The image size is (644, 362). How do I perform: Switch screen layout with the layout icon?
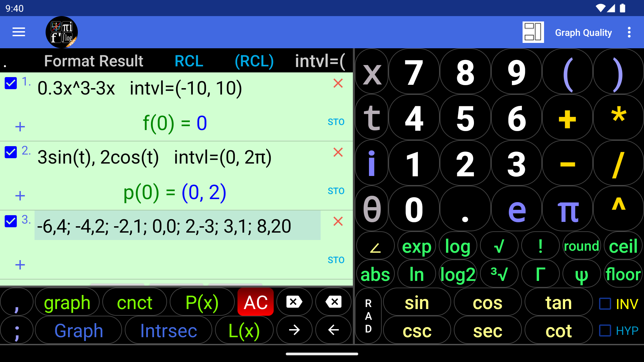tap(533, 32)
